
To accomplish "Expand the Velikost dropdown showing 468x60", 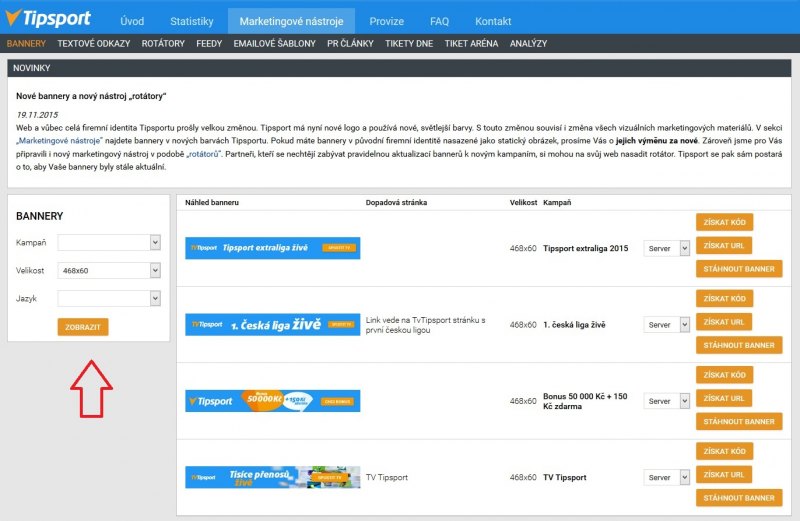I will pos(109,270).
